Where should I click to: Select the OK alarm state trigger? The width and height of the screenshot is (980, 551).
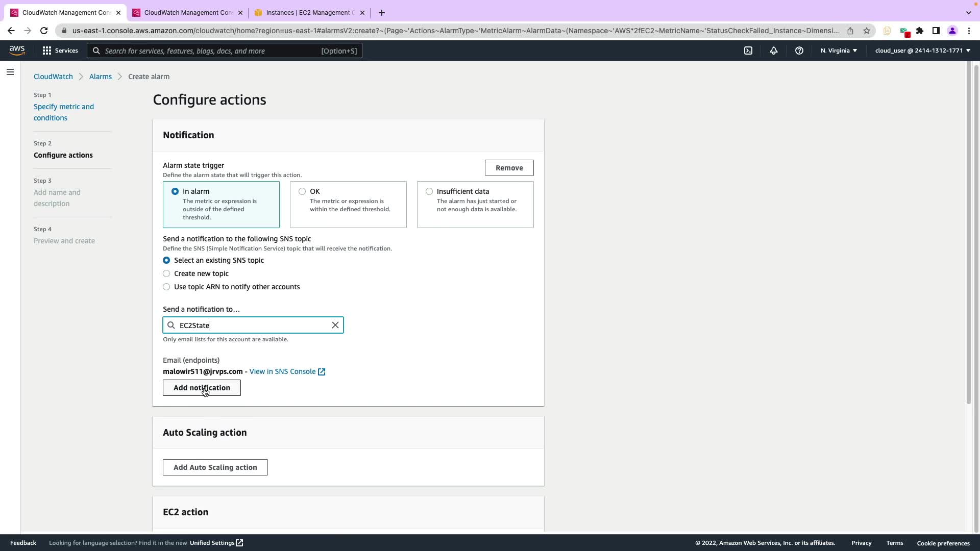click(x=302, y=191)
